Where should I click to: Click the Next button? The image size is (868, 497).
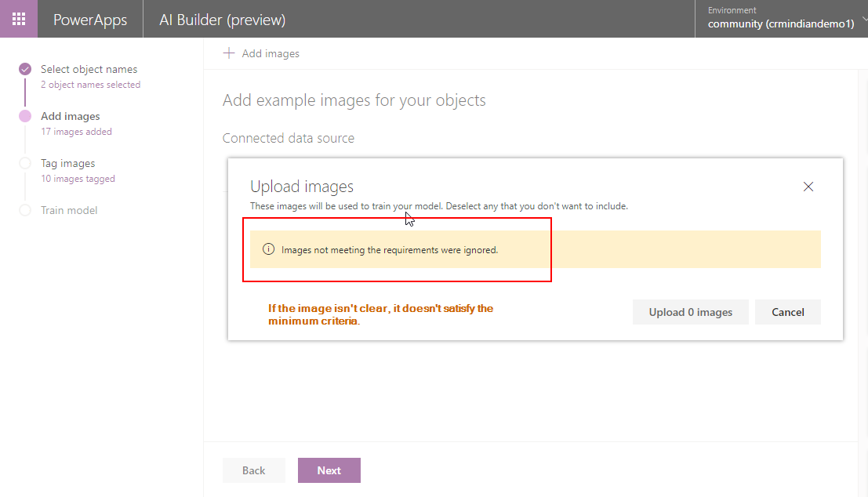[329, 470]
